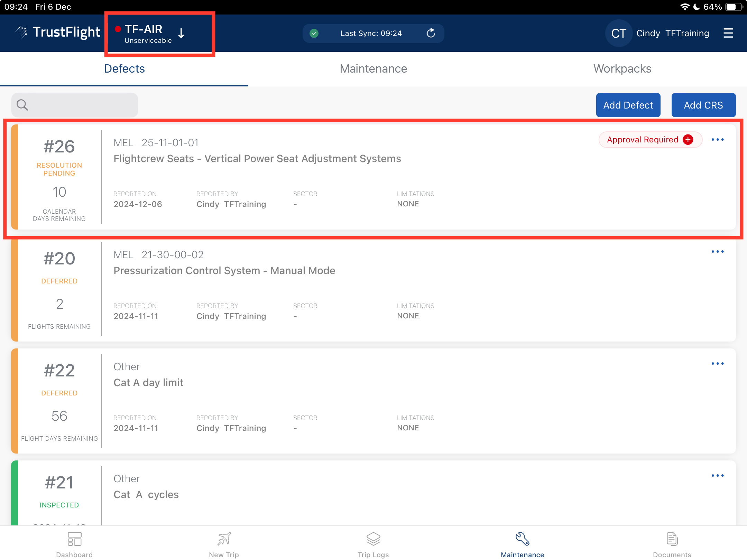Image resolution: width=747 pixels, height=560 pixels.
Task: Tap the magnifying glass search icon
Action: [22, 105]
